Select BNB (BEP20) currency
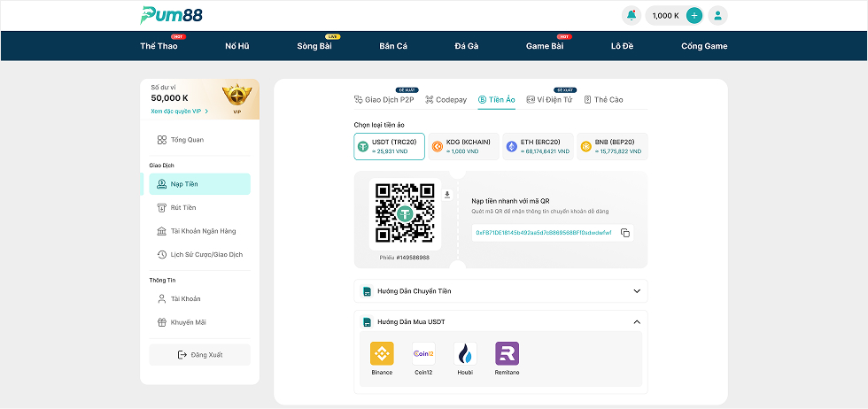The image size is (868, 409). pyautogui.click(x=612, y=147)
